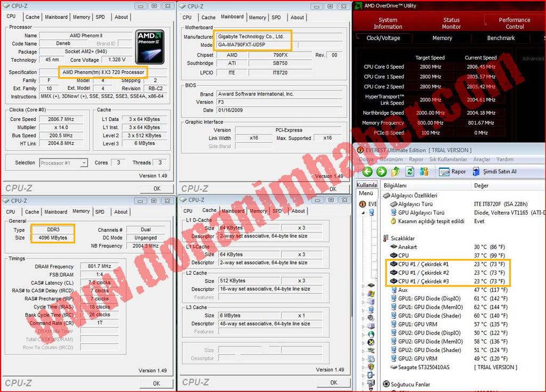Click OK in the CPU-Z Motherboard window
The width and height of the screenshot is (546, 392).
(333, 189)
